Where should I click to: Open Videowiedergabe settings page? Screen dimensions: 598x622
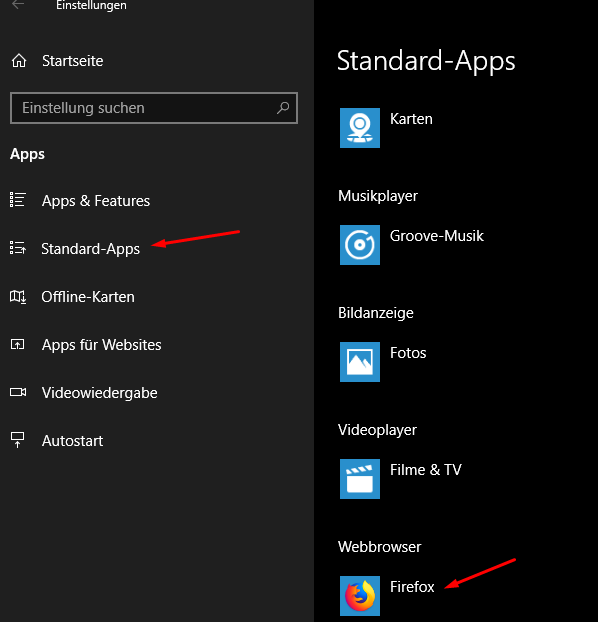[x=100, y=393]
